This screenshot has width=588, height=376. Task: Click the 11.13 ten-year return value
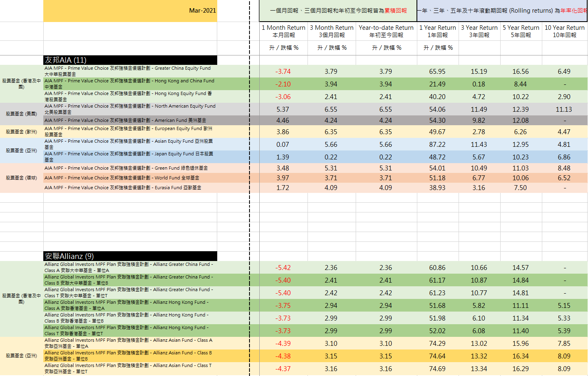(x=564, y=109)
